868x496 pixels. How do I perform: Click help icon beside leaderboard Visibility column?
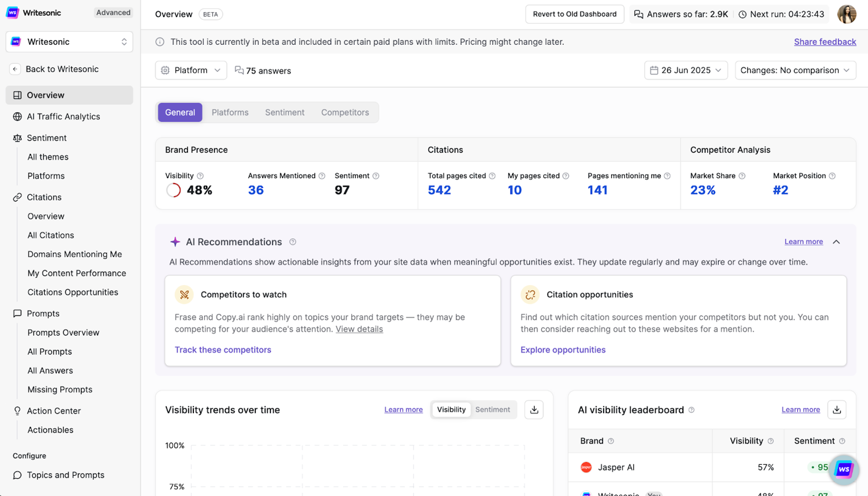771,441
